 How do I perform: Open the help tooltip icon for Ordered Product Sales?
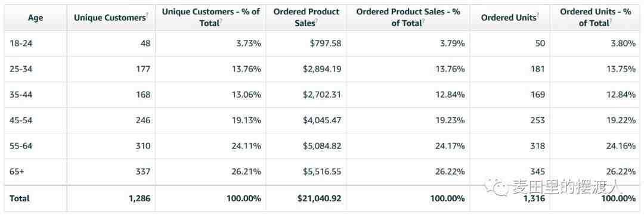pyautogui.click(x=316, y=20)
